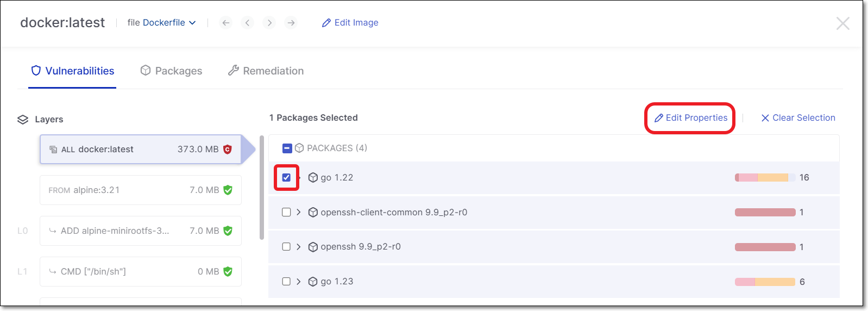Click the shield icon on Vulnerabilities tab
The width and height of the screenshot is (868, 311).
point(36,71)
